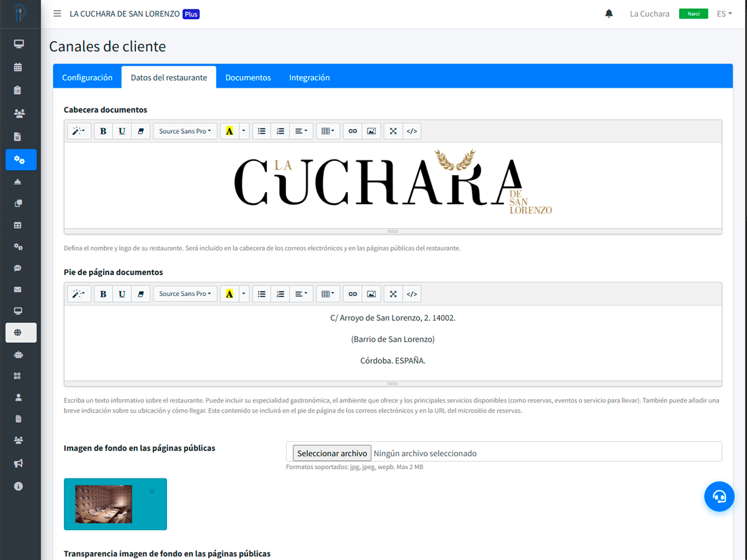Open the serving cloche icon in sidebar
This screenshot has width=747, height=560.
tap(18, 182)
